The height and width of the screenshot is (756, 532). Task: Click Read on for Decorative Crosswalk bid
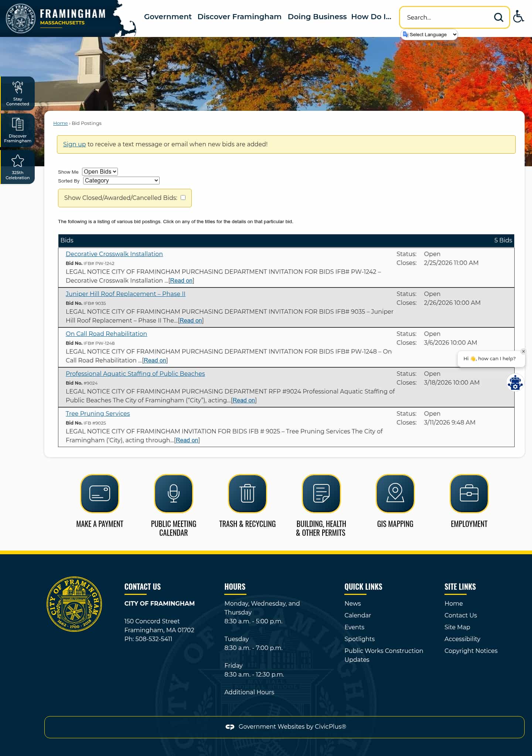tap(181, 280)
